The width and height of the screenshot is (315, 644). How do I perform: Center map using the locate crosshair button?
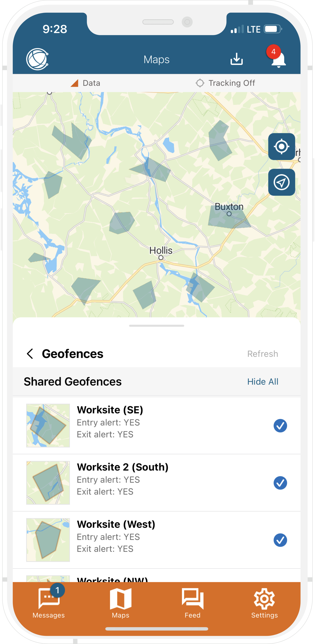pos(281,146)
